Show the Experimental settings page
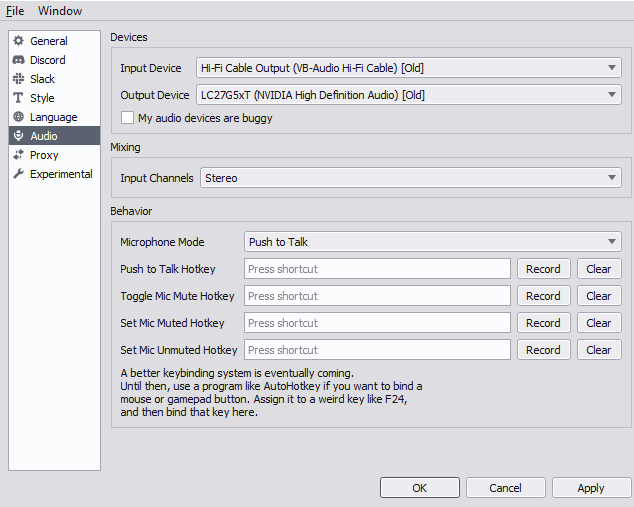The image size is (634, 507). pyautogui.click(x=54, y=174)
